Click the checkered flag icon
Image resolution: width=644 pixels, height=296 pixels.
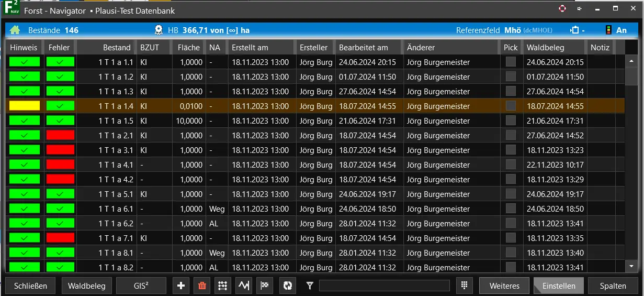pos(265,286)
